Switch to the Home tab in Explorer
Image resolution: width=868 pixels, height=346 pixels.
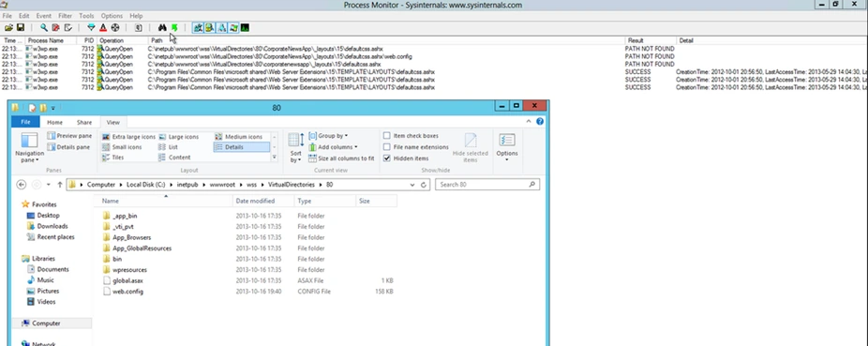pos(54,122)
